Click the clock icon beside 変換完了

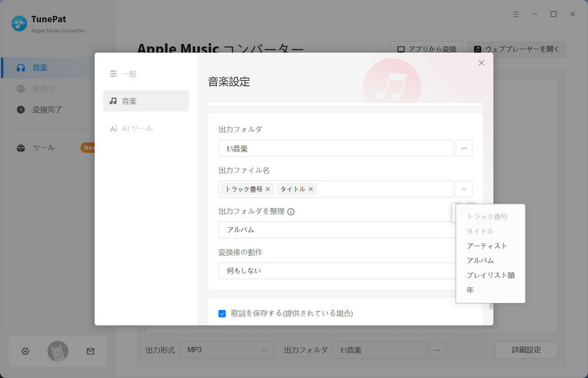pyautogui.click(x=21, y=110)
